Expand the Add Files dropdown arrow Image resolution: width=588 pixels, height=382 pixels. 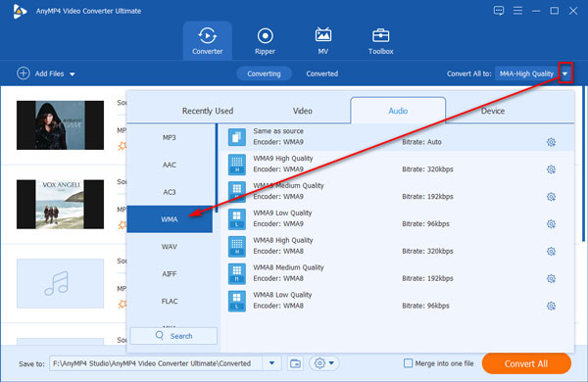point(73,74)
